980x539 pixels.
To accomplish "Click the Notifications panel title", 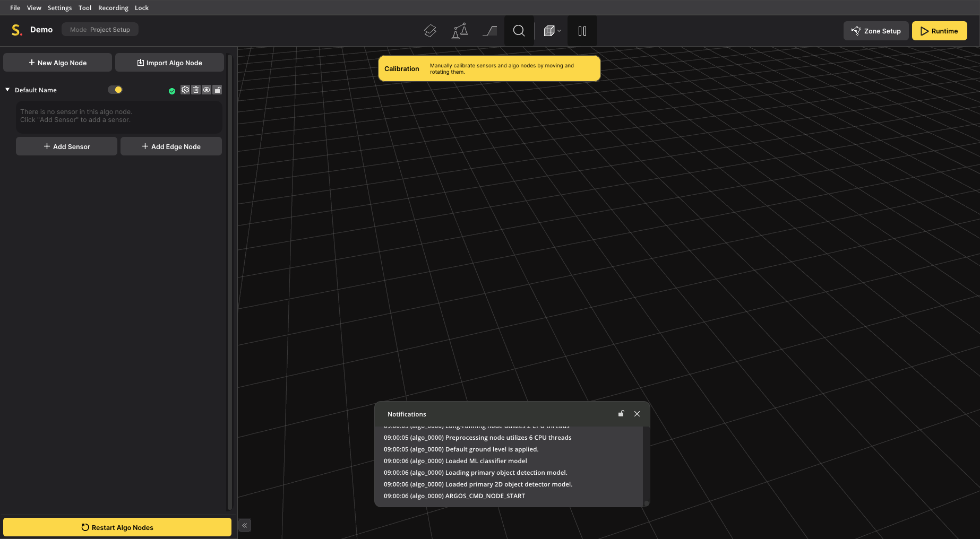I will click(407, 414).
